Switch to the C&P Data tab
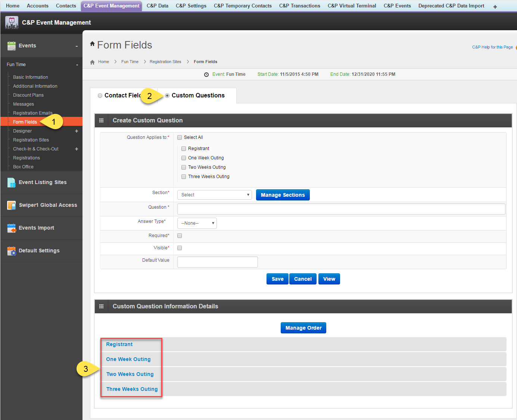 coord(158,6)
